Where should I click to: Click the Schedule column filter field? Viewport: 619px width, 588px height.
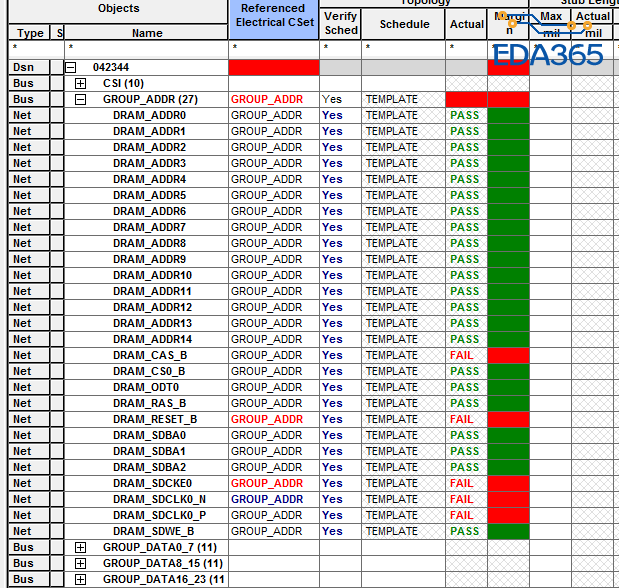pyautogui.click(x=403, y=49)
